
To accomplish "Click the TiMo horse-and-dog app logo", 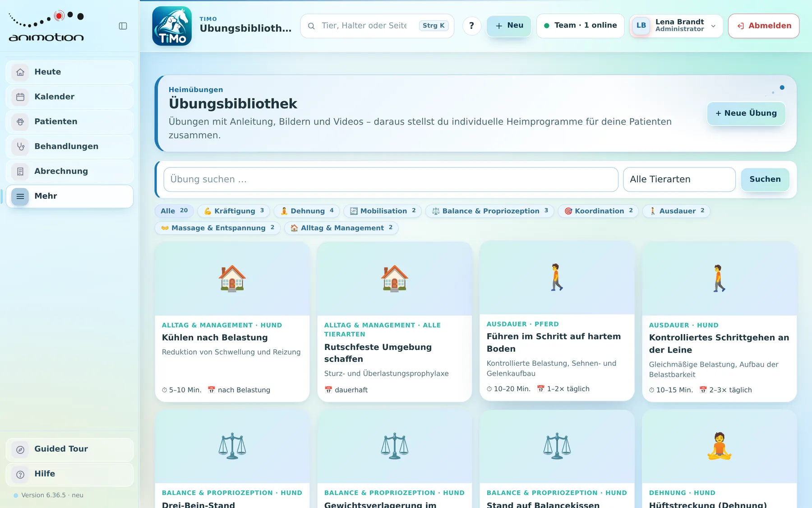I will [x=172, y=26].
